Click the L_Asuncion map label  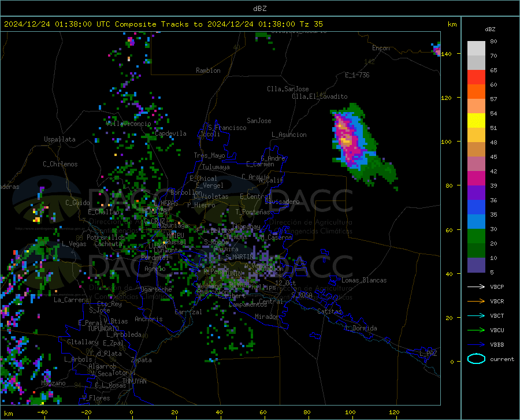tap(289, 135)
